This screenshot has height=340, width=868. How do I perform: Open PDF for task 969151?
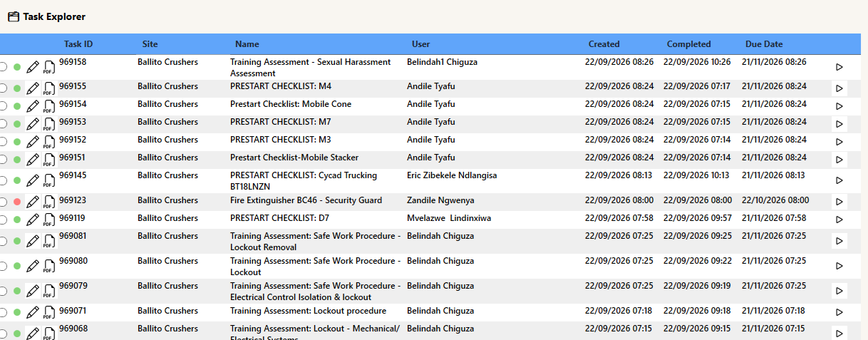(x=48, y=160)
